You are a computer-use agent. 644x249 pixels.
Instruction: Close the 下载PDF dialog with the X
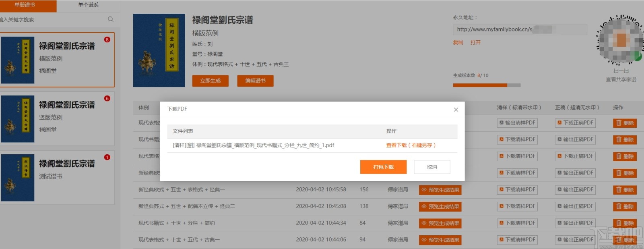456,110
